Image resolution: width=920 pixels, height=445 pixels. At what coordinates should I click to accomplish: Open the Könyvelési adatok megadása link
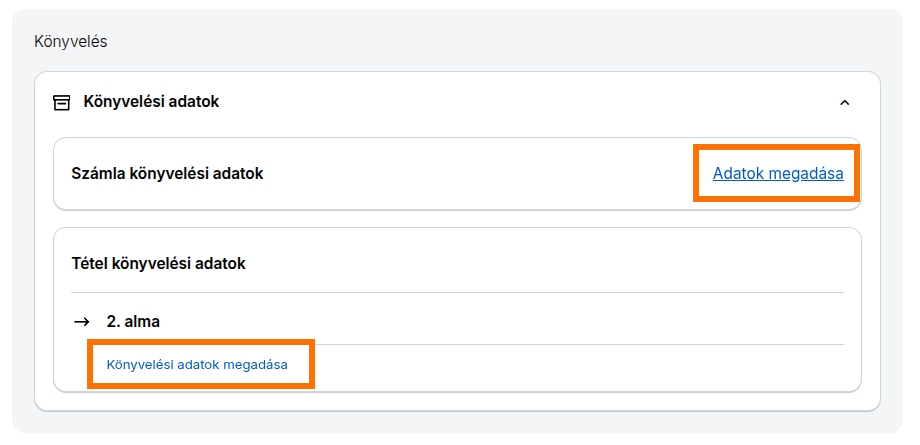click(x=197, y=365)
